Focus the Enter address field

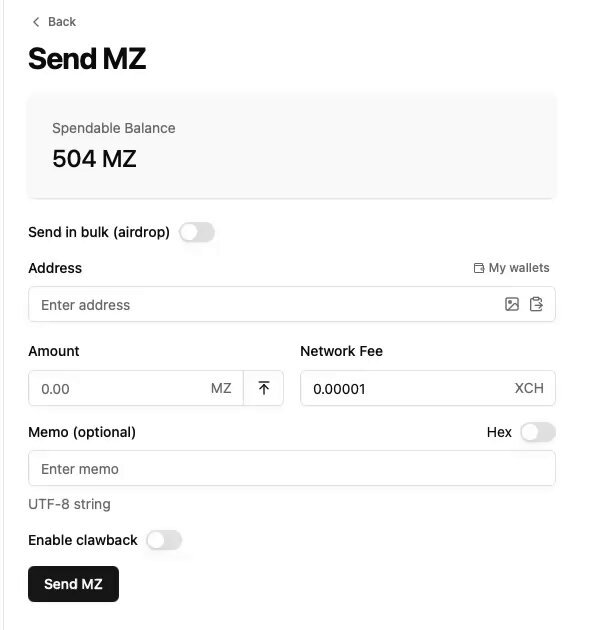[x=292, y=304]
